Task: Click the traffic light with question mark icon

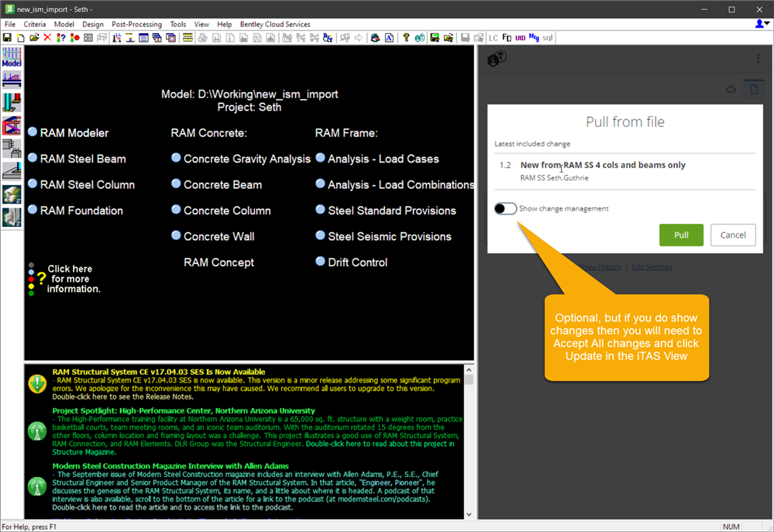Action: (60, 37)
